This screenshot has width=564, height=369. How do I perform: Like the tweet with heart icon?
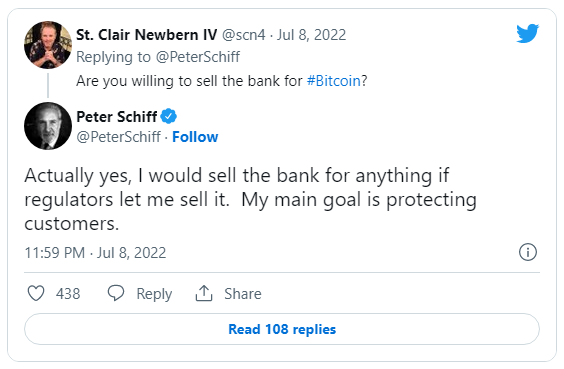pos(36,293)
